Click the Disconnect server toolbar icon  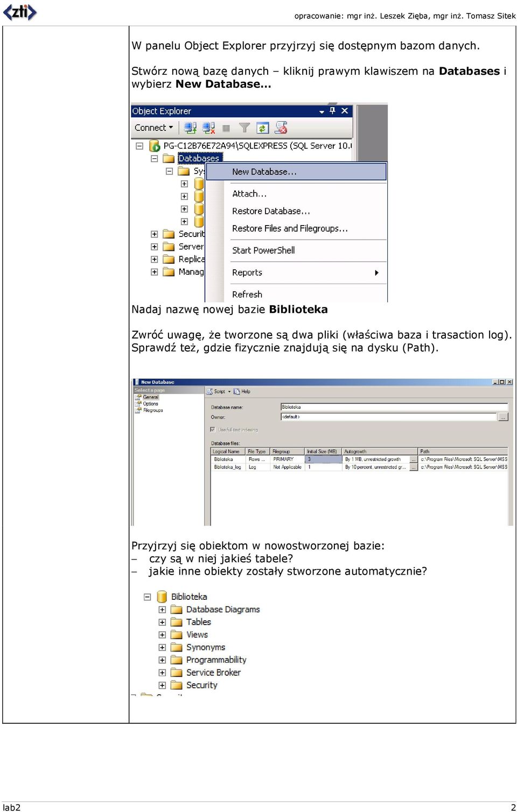click(208, 128)
